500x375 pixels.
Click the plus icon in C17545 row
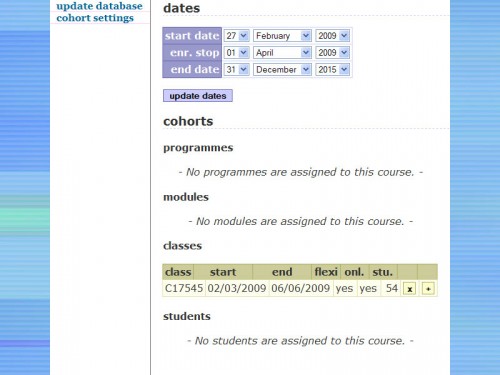point(428,289)
